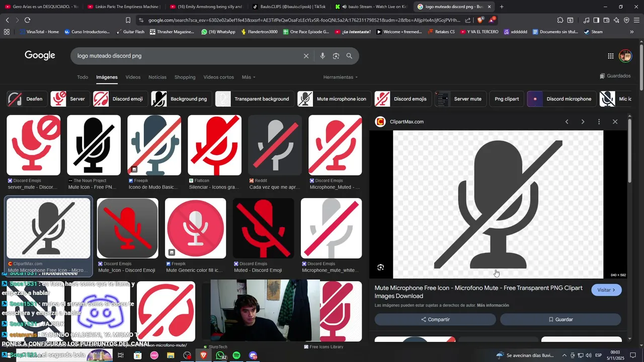The height and width of the screenshot is (362, 644).
Task: Open Brave Rewards triangle icon
Action: (x=492, y=20)
